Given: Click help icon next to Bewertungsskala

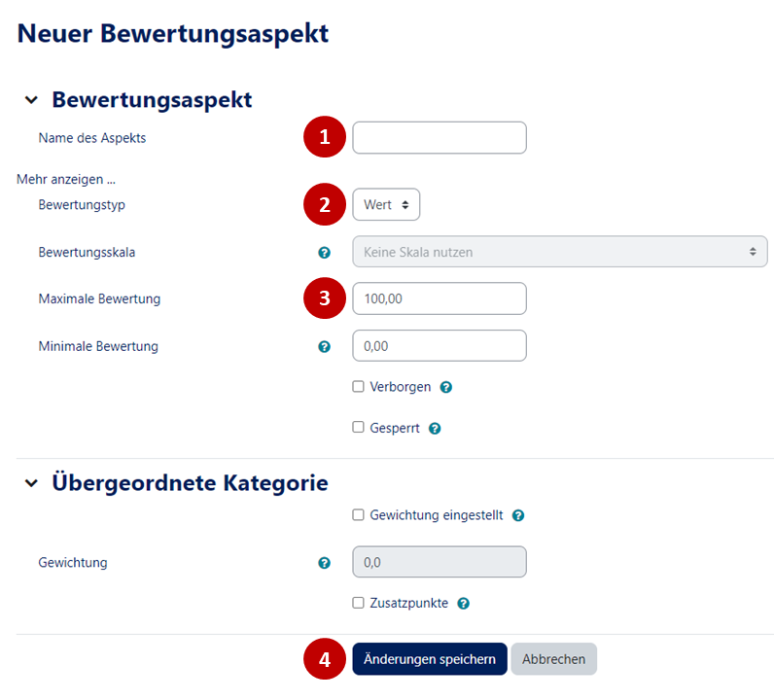Looking at the screenshot, I should 325,253.
